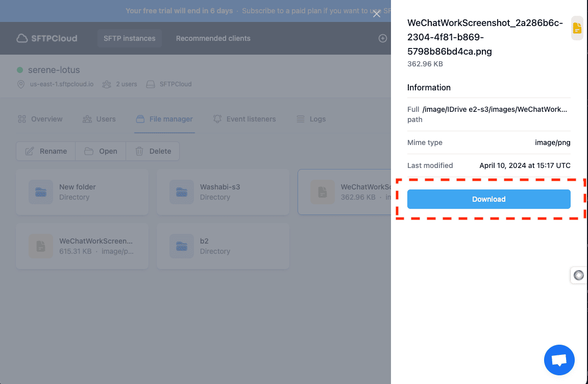Click the Rename button
588x384 pixels.
click(46, 151)
